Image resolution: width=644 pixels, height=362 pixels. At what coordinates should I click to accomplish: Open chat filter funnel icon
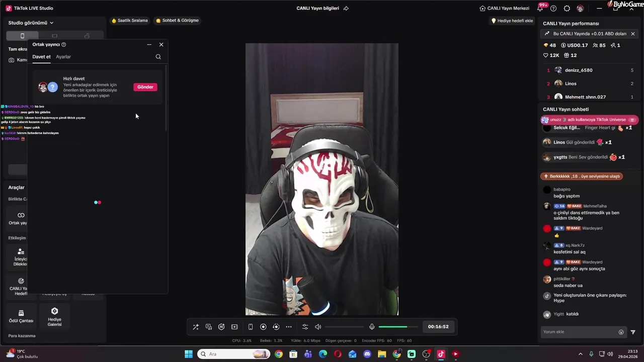[x=633, y=332]
